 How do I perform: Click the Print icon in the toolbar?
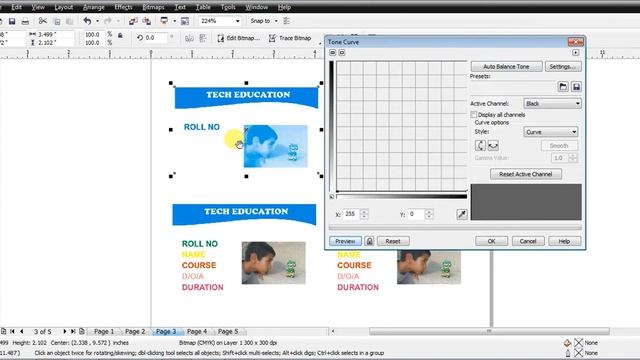pos(25,21)
